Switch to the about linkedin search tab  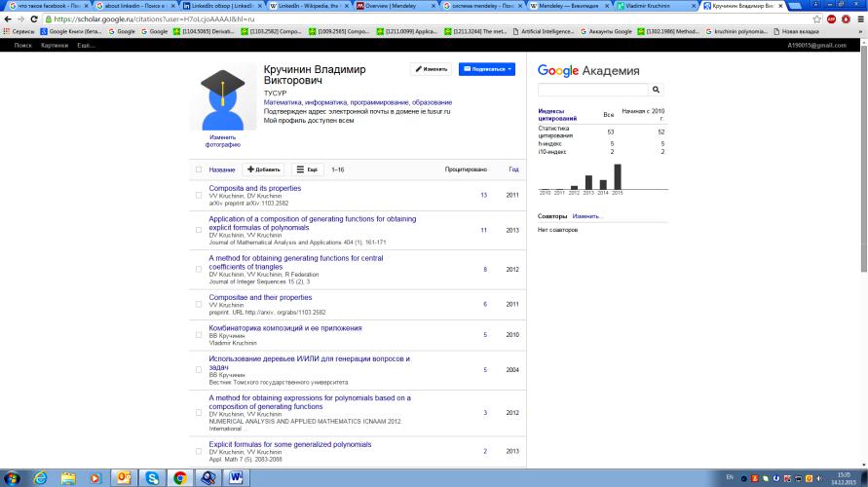[136, 6]
